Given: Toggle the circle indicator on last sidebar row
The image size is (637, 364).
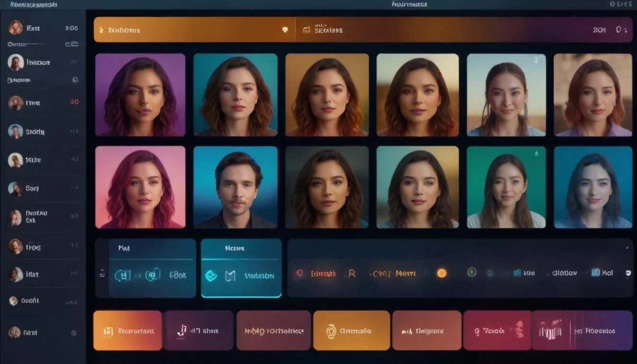Looking at the screenshot, I should [73, 333].
